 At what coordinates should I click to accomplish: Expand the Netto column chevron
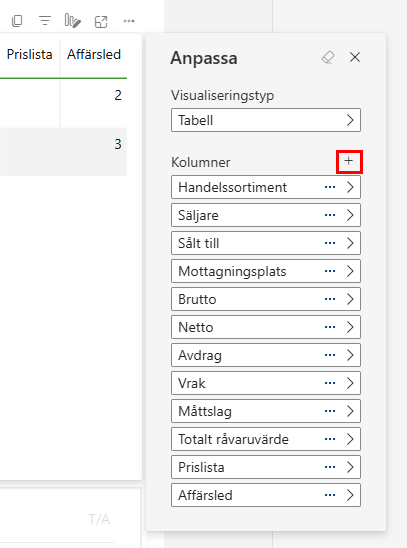(x=350, y=327)
